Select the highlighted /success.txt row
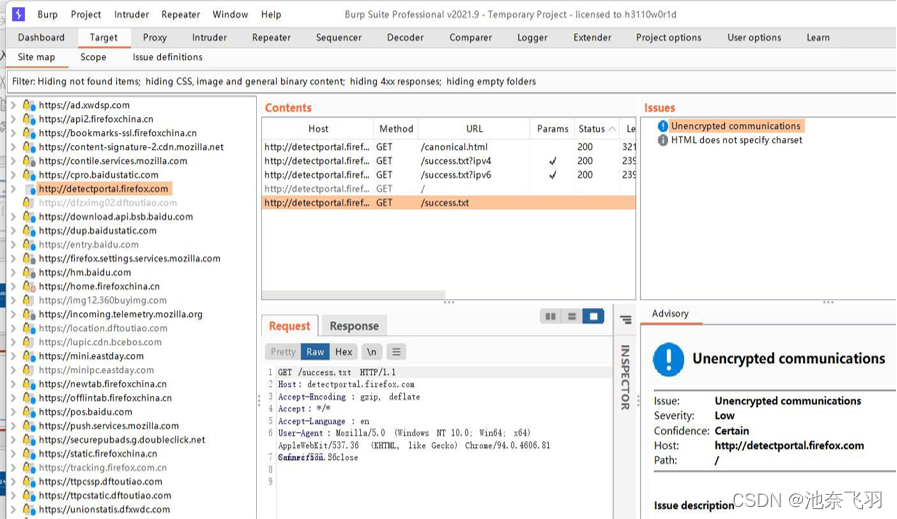 [x=448, y=203]
